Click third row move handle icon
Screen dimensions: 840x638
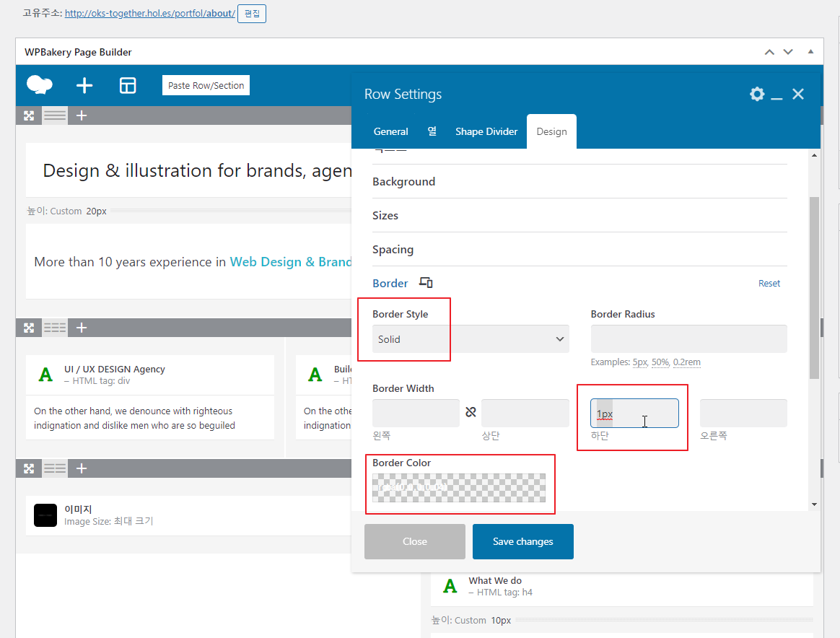(29, 468)
